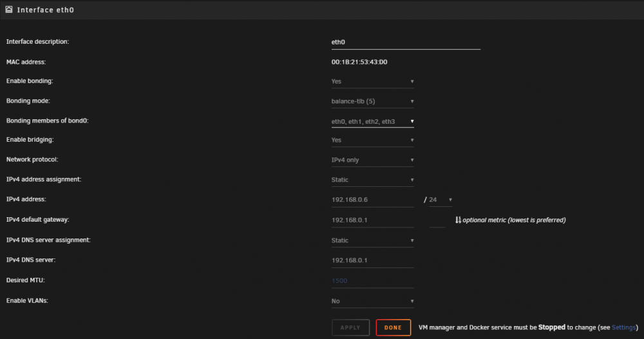Click the optional metric input field

[x=437, y=220]
